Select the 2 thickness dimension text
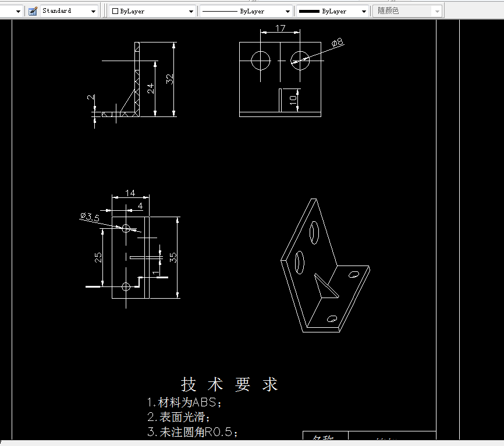 91,97
